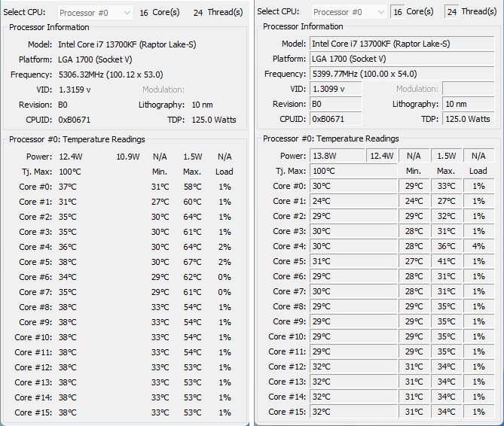
Task: Click the right 16 Core(s) count box
Action: click(x=398, y=12)
